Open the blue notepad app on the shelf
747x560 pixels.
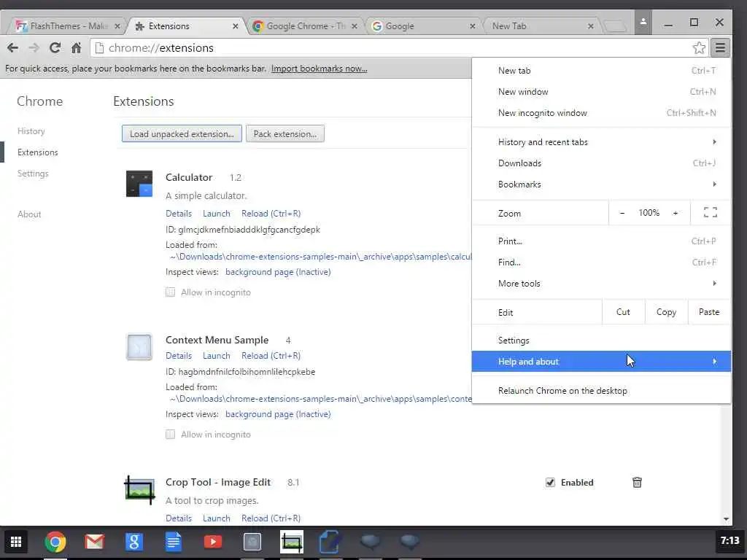click(x=330, y=542)
